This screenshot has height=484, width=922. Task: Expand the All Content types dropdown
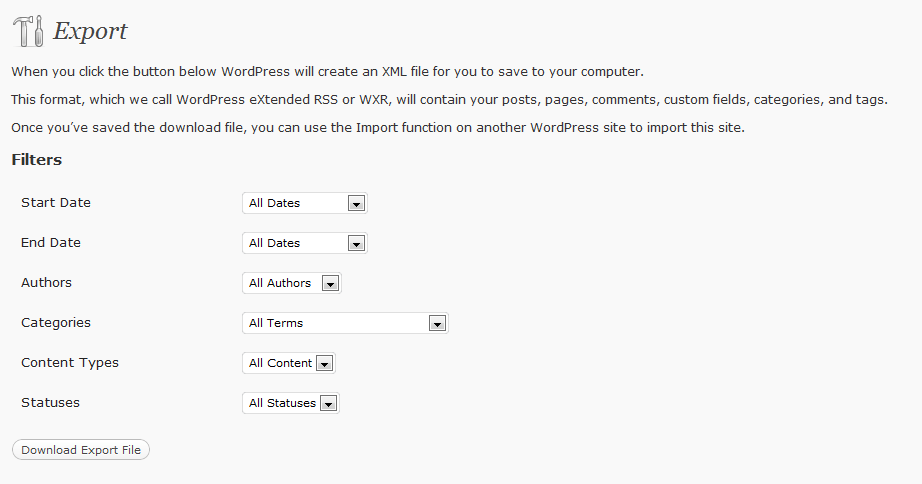tap(289, 363)
